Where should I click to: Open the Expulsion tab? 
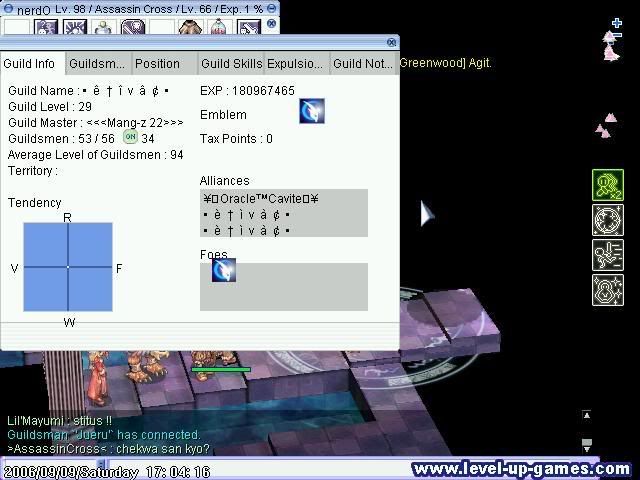click(297, 63)
